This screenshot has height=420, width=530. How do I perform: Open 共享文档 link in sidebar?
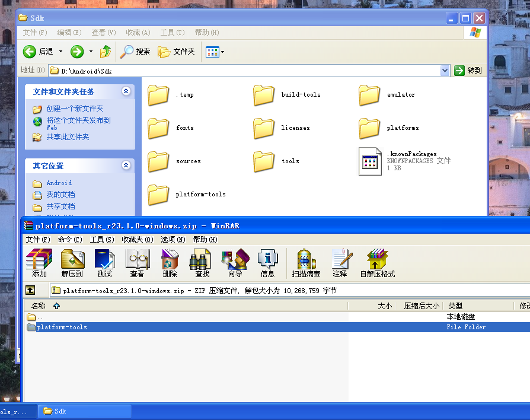point(60,206)
